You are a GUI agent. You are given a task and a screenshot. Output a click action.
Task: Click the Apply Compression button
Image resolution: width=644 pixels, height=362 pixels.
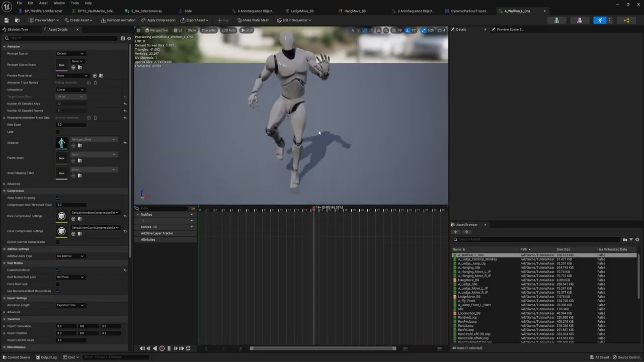[x=158, y=20]
